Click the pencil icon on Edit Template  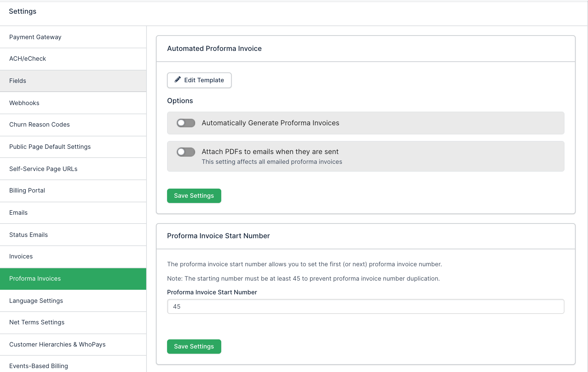point(178,80)
